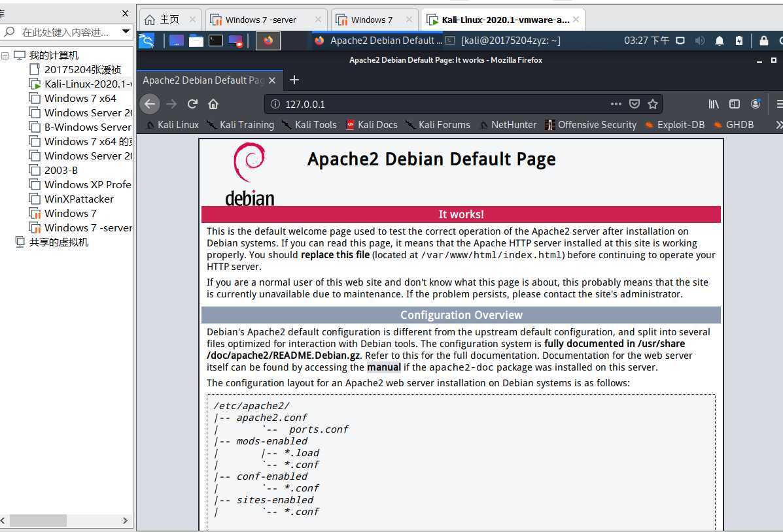Switch to Apache2 Debian Default taskbar window
The width and height of the screenshot is (783, 532).
point(378,41)
